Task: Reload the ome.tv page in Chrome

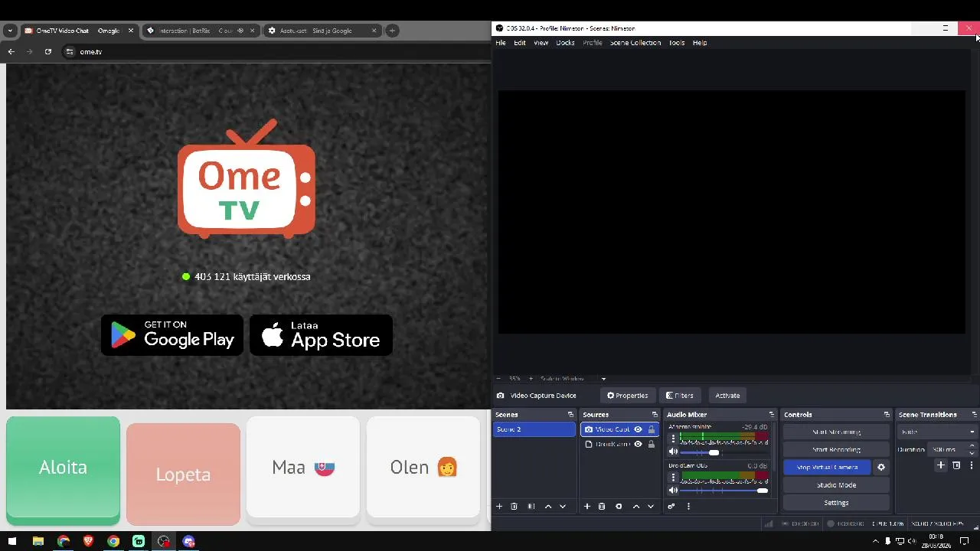Action: [x=48, y=51]
